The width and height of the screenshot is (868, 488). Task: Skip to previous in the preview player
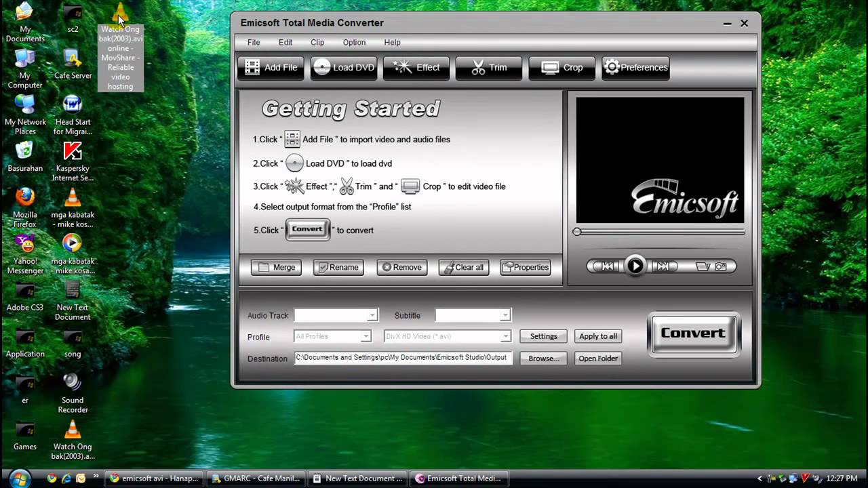click(x=608, y=266)
